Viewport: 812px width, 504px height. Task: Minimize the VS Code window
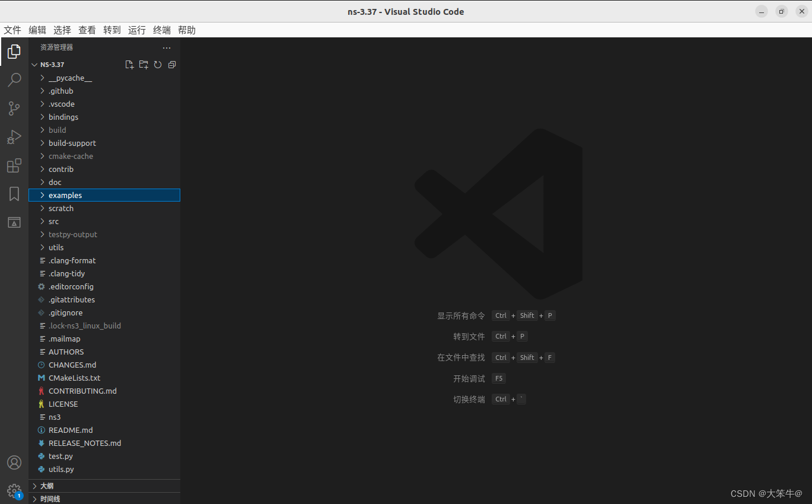point(762,12)
